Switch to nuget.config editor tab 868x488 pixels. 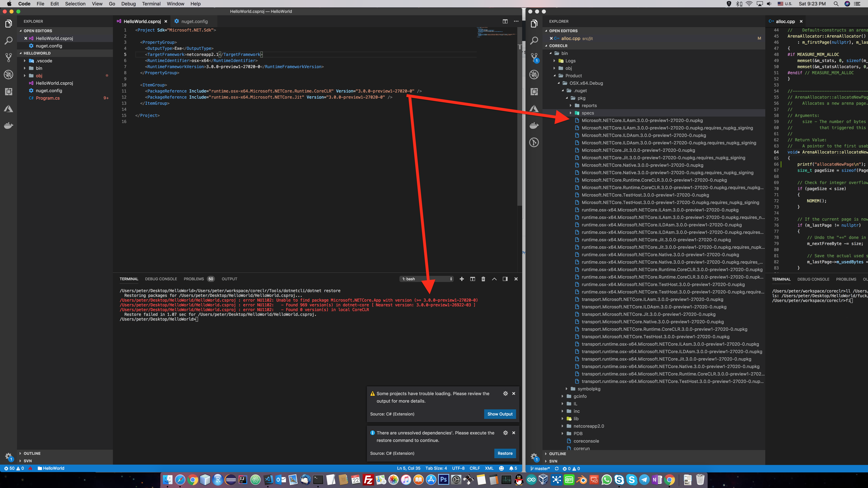click(x=194, y=21)
